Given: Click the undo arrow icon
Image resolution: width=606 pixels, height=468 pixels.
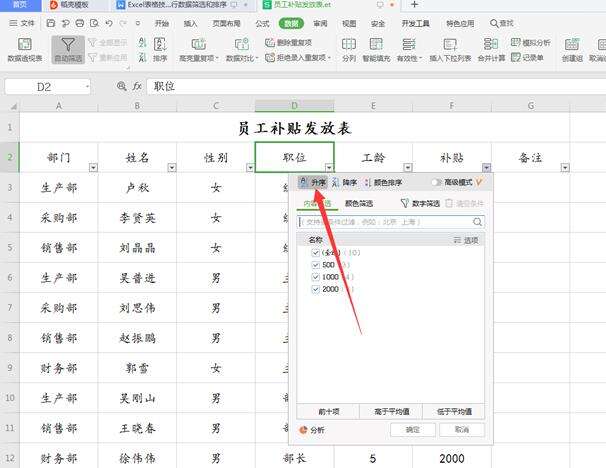Looking at the screenshot, I should click(109, 23).
